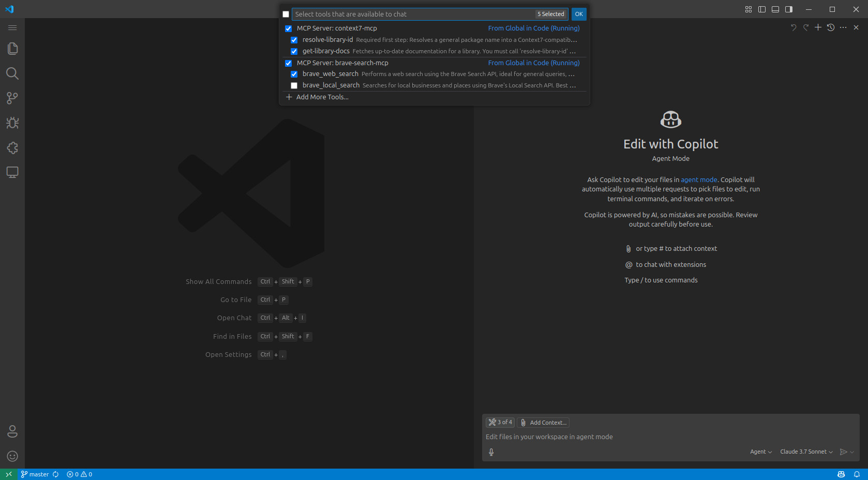This screenshot has width=868, height=480.
Task: Click brave-search-mcp 'From Global in Code (Running)' text
Action: 534,63
